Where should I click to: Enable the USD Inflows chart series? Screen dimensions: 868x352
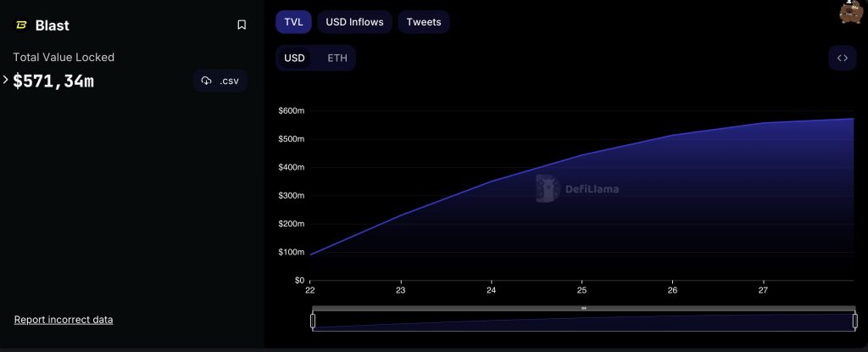point(354,22)
